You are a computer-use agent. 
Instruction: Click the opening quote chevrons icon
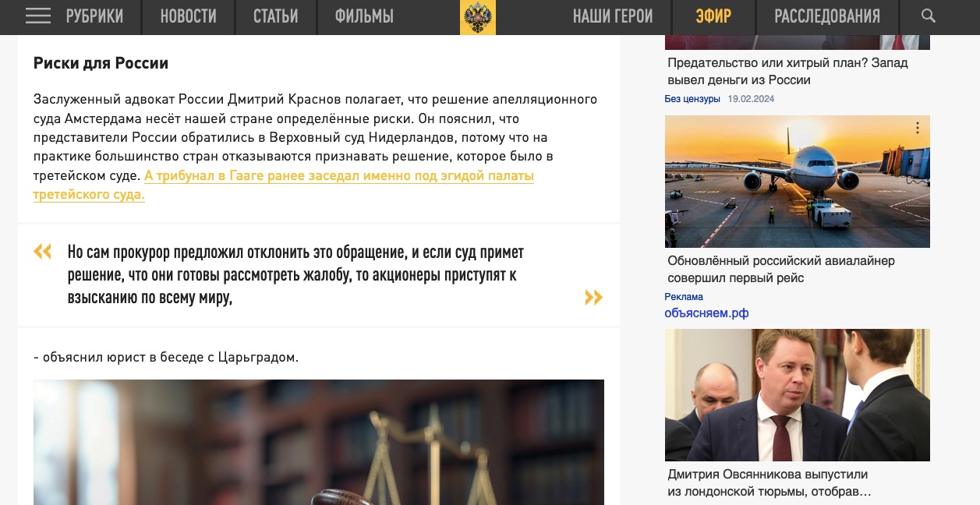(x=43, y=251)
